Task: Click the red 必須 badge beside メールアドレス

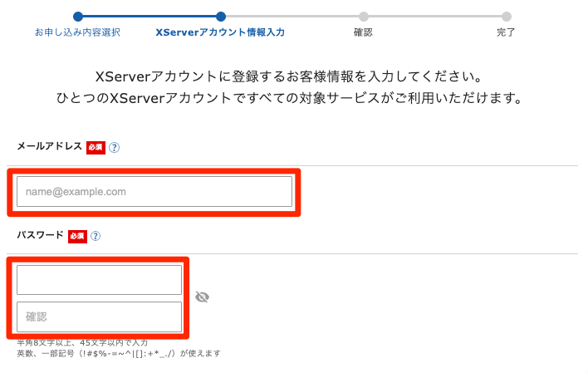Action: click(x=95, y=147)
